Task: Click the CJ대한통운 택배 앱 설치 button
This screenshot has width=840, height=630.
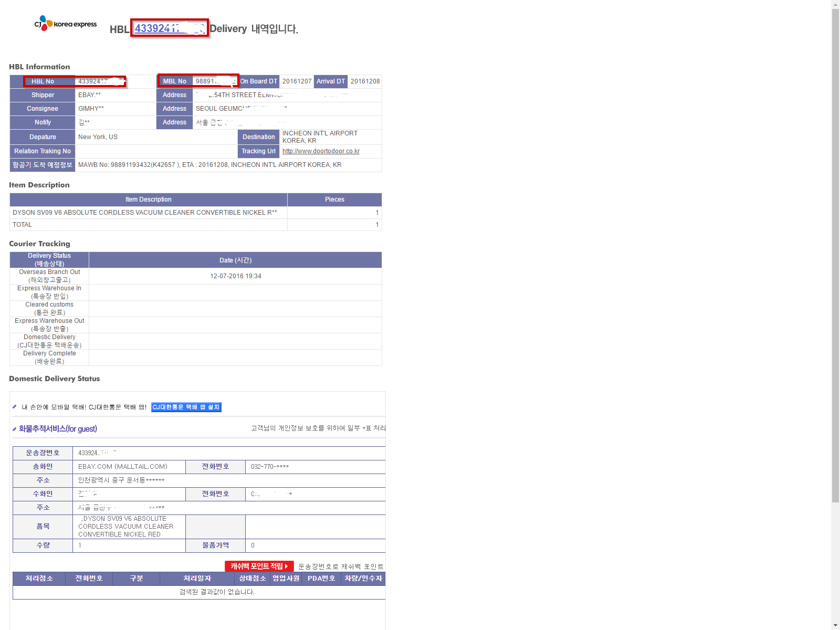Action: tap(186, 407)
